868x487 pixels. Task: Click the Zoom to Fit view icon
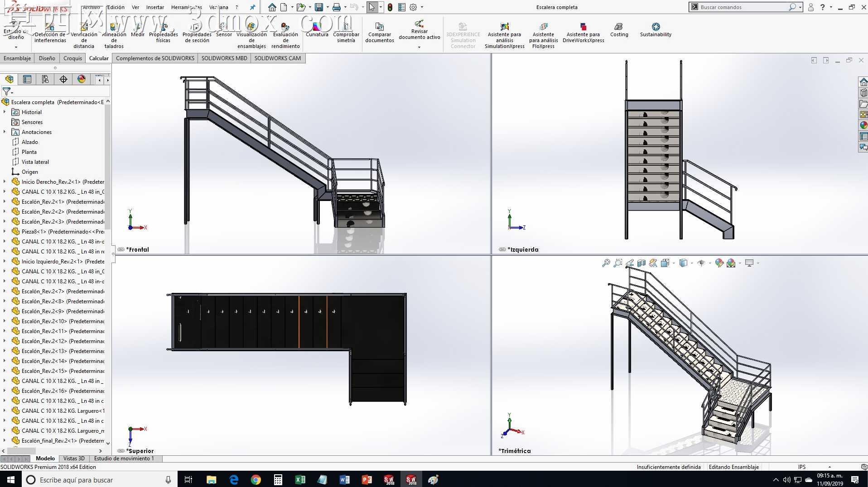(x=606, y=263)
